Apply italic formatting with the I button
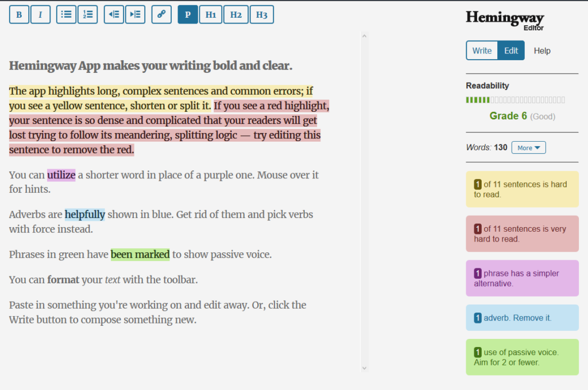Viewport: 588px width, 390px height. [41, 14]
